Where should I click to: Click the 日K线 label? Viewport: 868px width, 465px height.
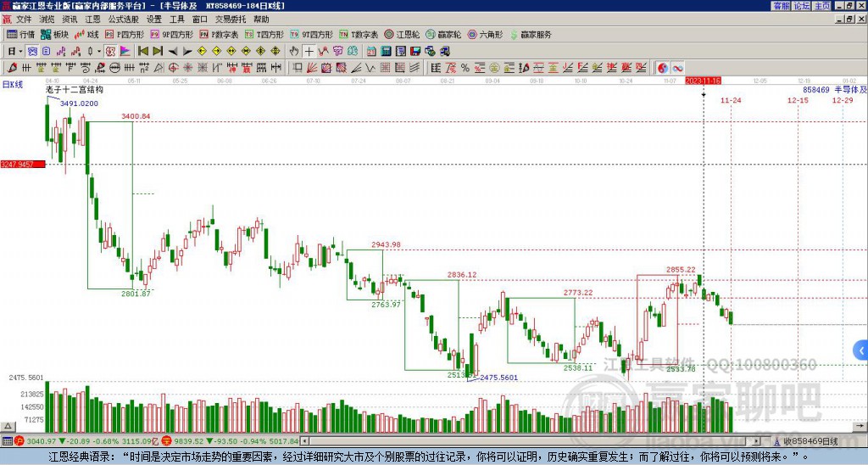[x=12, y=85]
